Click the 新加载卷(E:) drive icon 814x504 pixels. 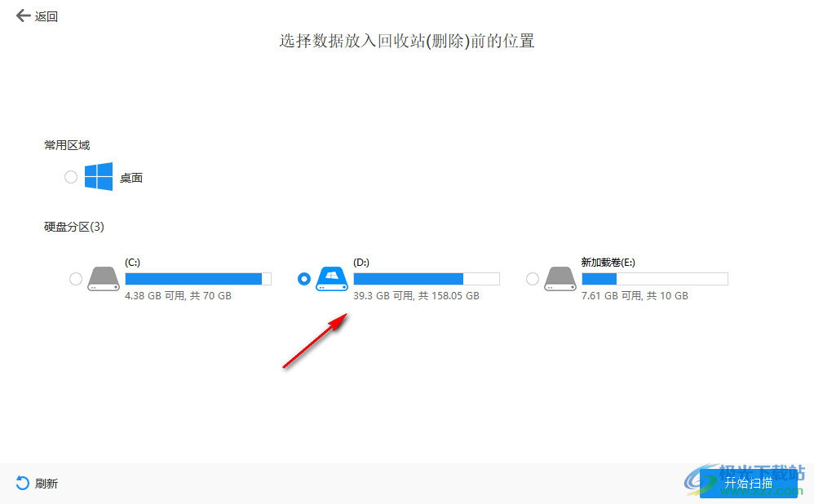[x=560, y=278]
